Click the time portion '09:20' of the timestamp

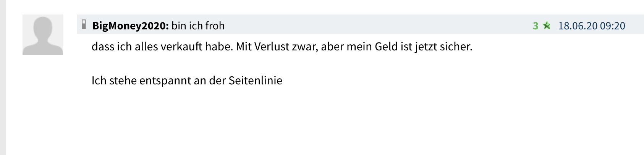coord(613,26)
